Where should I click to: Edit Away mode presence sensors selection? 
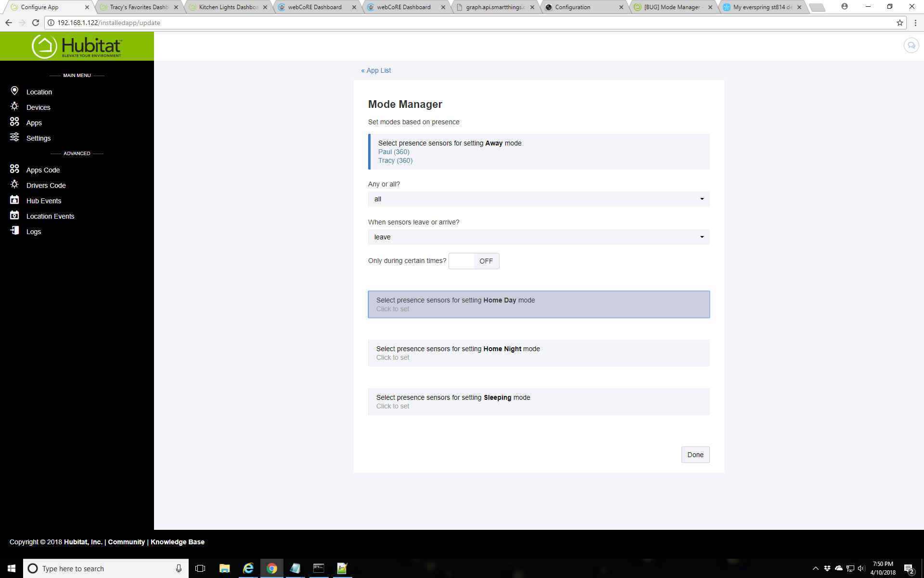[x=539, y=152]
